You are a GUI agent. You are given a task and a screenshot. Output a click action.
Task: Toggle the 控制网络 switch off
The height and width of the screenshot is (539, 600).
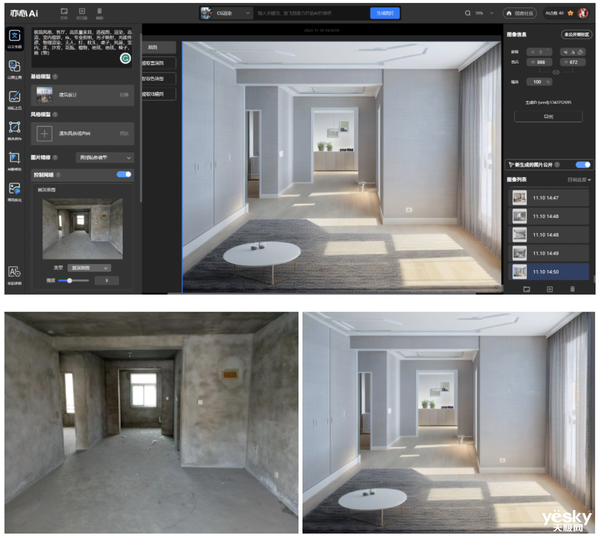click(x=124, y=174)
